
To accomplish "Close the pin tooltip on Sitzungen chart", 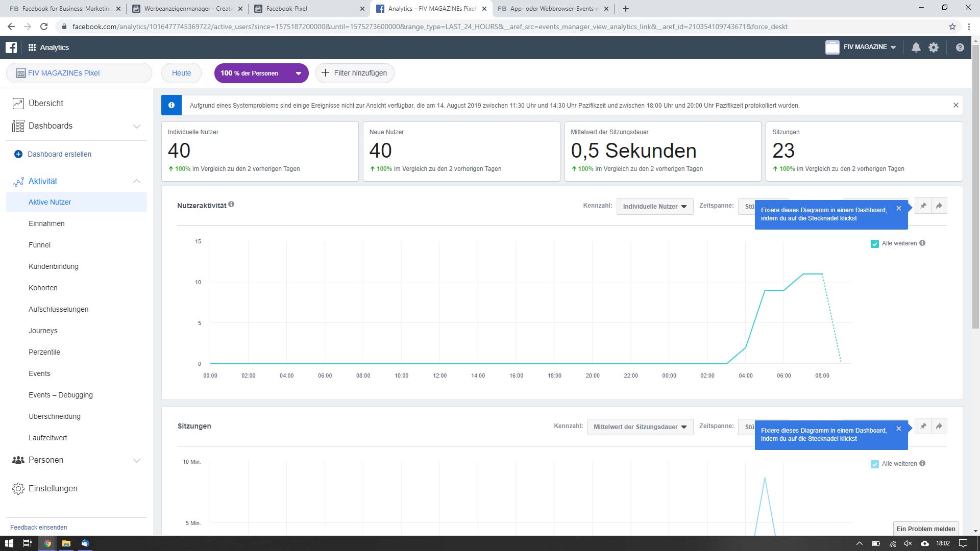I will pyautogui.click(x=899, y=429).
